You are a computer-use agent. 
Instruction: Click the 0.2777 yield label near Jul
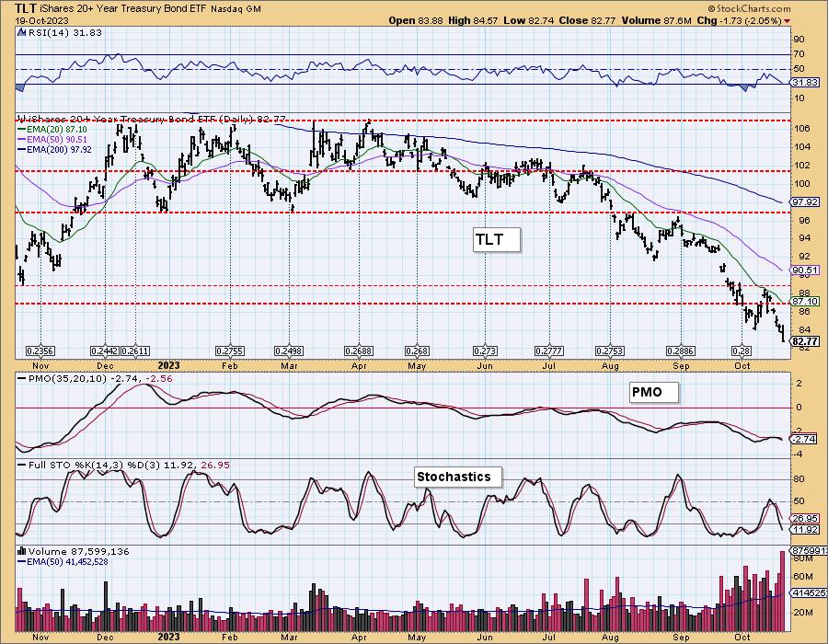pyautogui.click(x=549, y=351)
